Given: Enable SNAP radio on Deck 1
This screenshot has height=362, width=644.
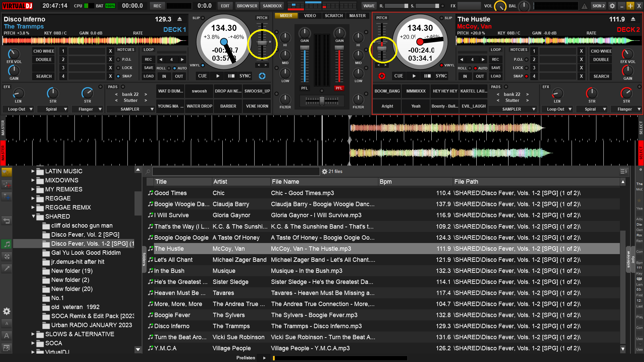Looking at the screenshot, I should coord(118,76).
